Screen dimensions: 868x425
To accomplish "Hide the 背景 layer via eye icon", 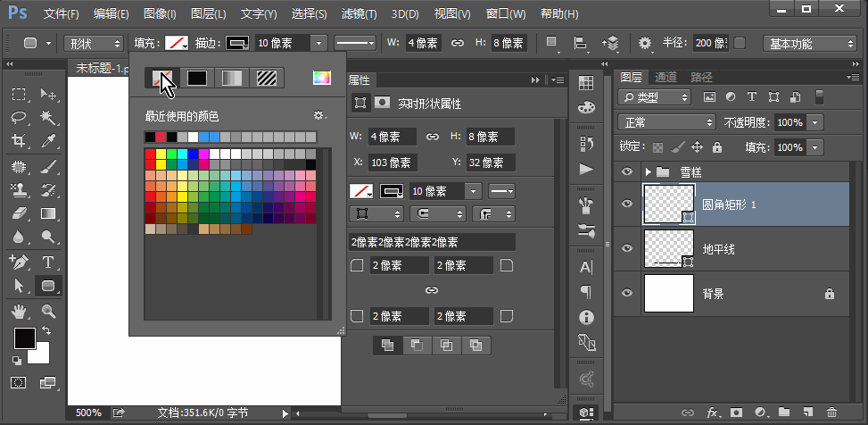I will pyautogui.click(x=627, y=293).
